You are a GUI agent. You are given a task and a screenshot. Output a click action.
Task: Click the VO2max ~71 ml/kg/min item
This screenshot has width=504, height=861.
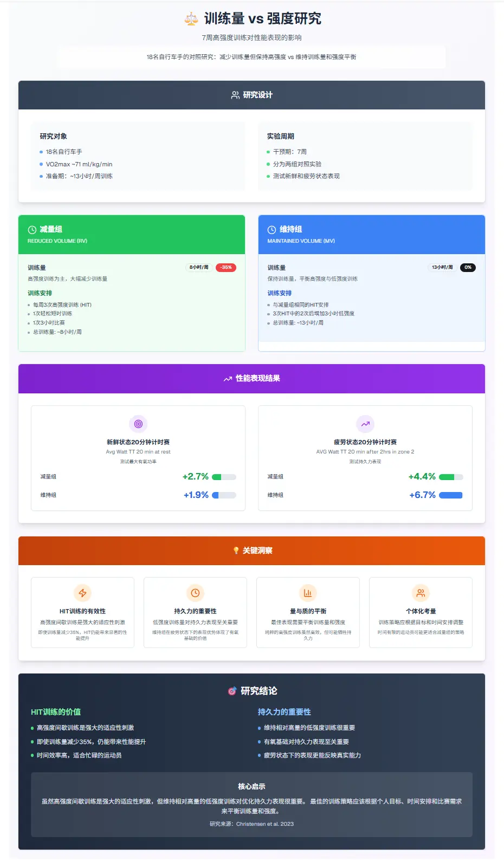click(79, 164)
